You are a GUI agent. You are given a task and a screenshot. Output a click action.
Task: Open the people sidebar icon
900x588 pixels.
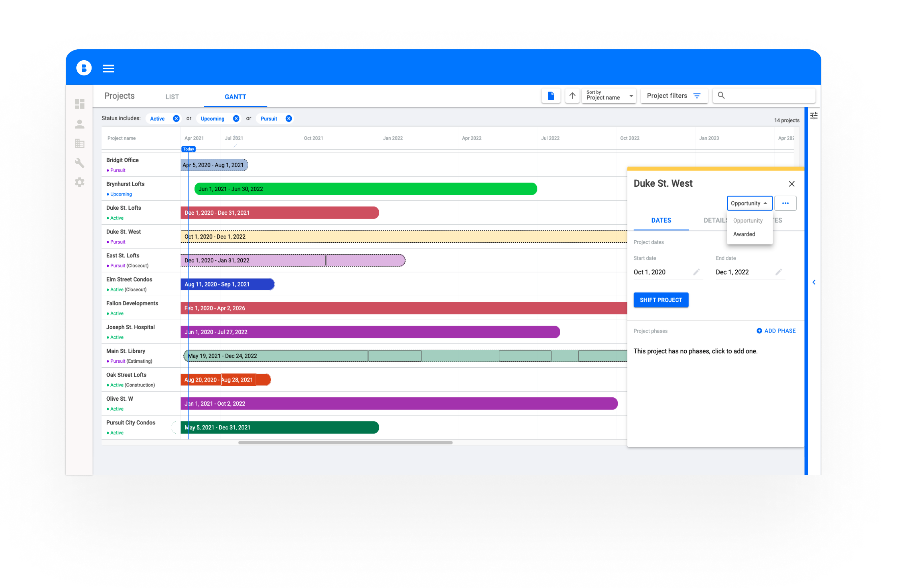[x=79, y=124]
